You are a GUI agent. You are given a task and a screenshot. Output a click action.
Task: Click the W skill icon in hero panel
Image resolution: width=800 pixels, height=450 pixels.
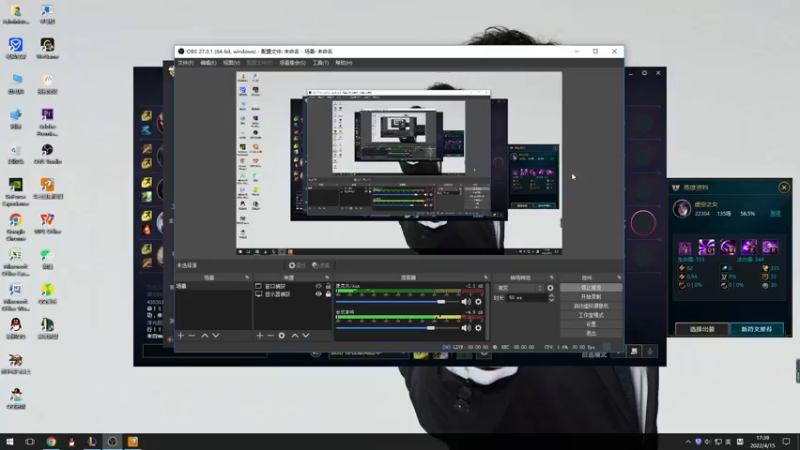pos(728,247)
